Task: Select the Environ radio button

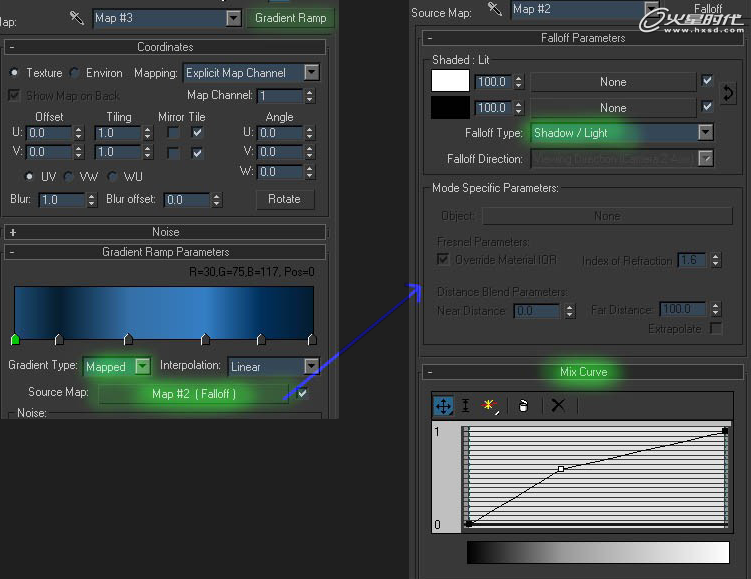Action: pyautogui.click(x=75, y=73)
